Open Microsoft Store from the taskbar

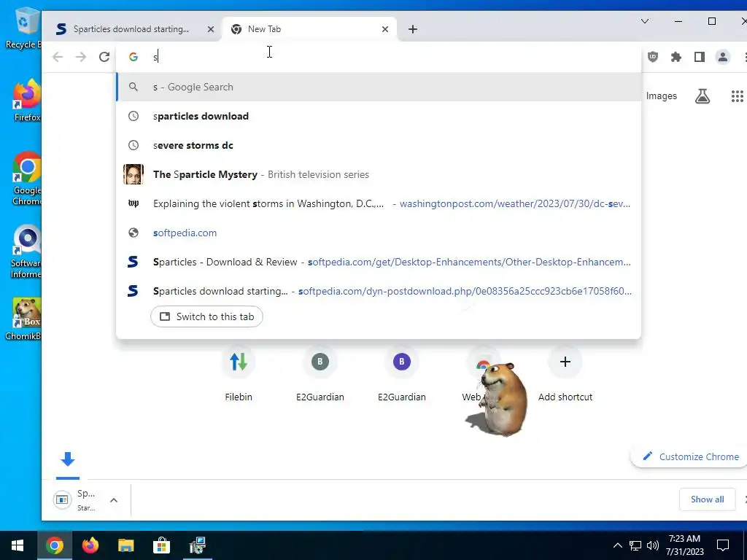tap(161, 545)
